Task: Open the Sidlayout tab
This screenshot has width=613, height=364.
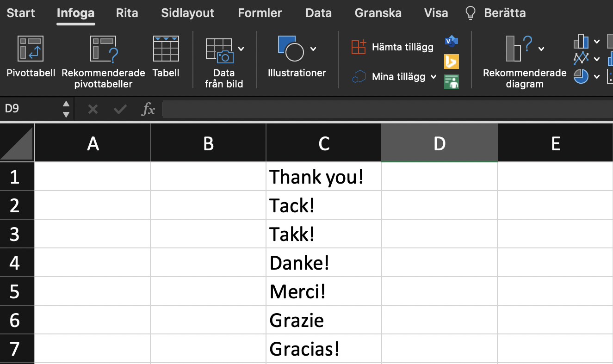Action: point(187,13)
